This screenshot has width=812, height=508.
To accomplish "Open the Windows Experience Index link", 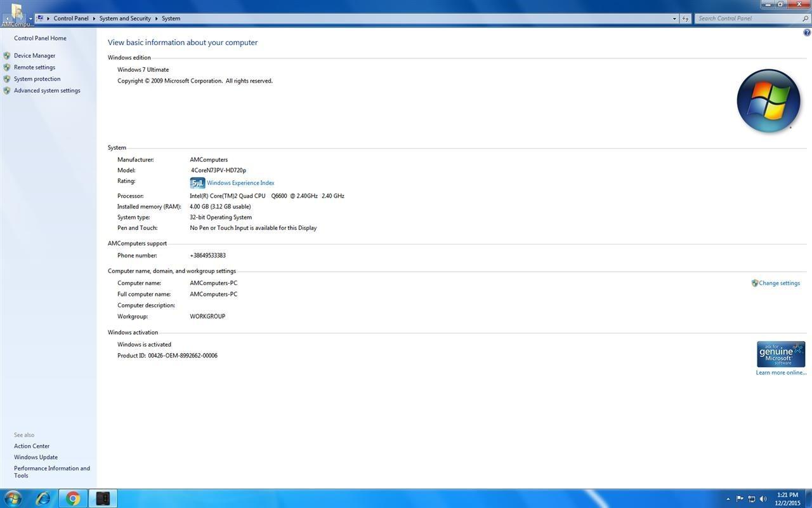I will (x=240, y=183).
